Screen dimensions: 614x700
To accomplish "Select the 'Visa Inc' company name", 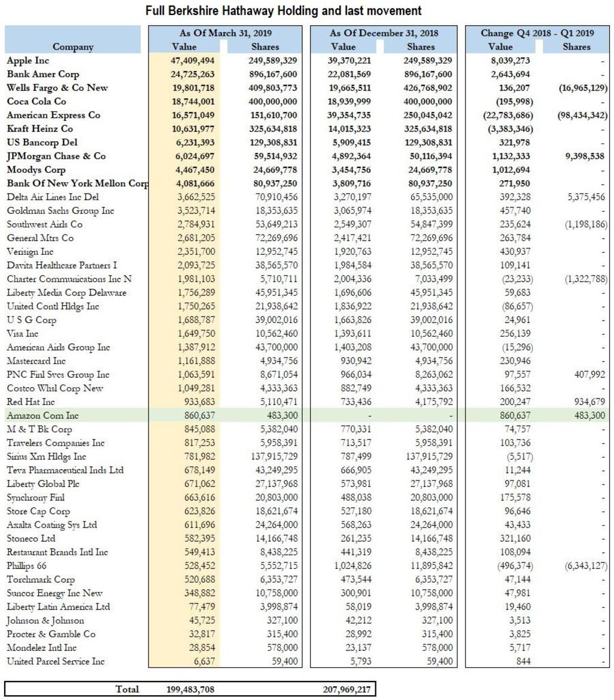I will [22, 333].
